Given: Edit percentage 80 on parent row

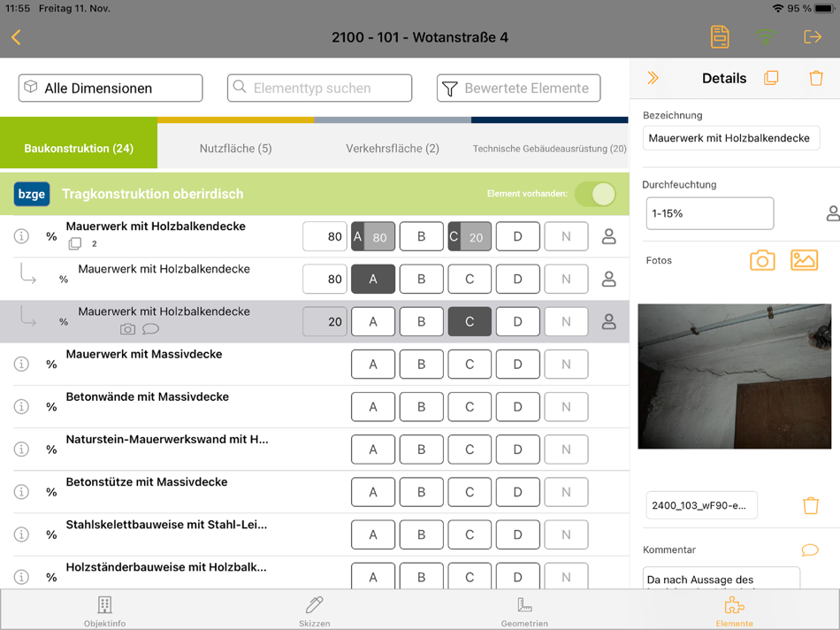Looking at the screenshot, I should (x=325, y=236).
